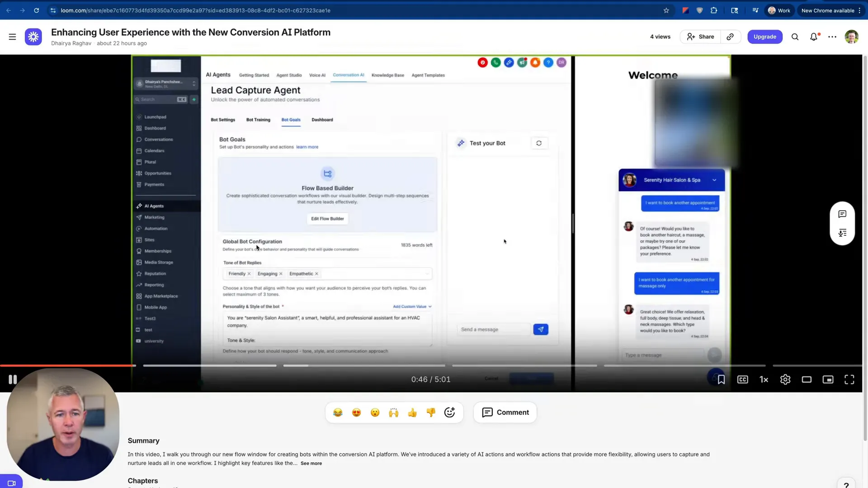Star the page in the address bar

click(x=666, y=10)
